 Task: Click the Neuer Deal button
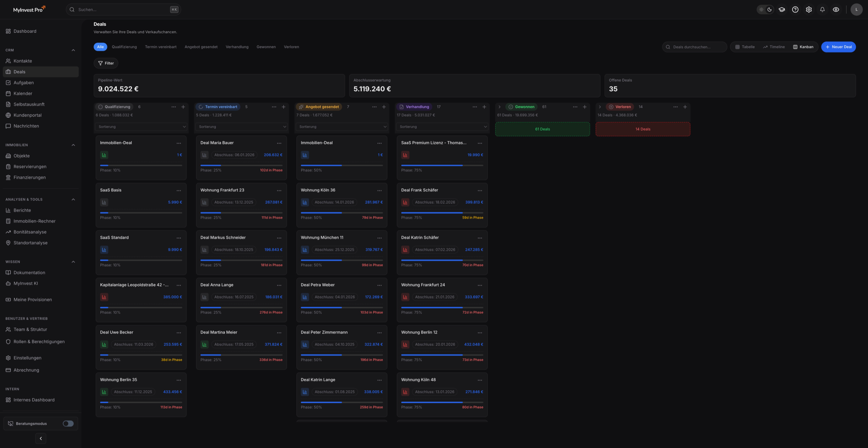point(838,47)
